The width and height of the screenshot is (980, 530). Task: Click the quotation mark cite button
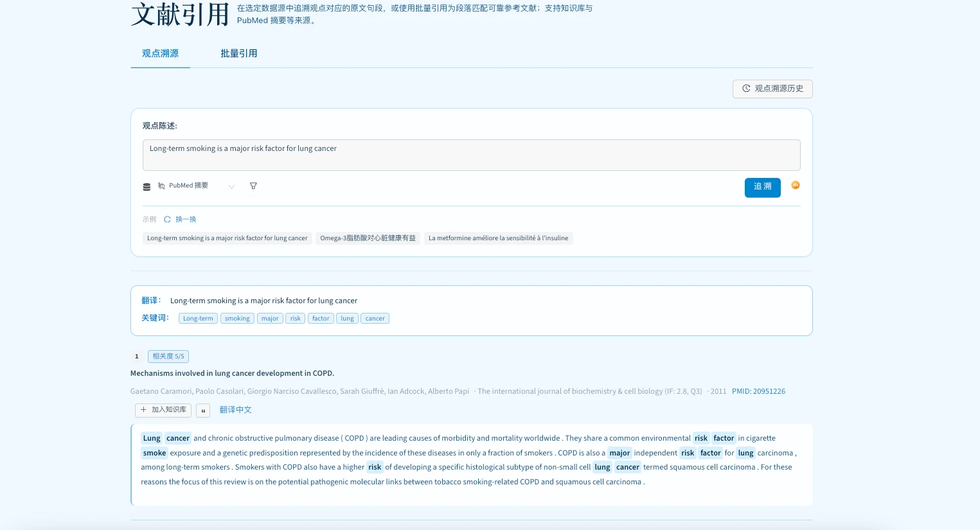(203, 411)
